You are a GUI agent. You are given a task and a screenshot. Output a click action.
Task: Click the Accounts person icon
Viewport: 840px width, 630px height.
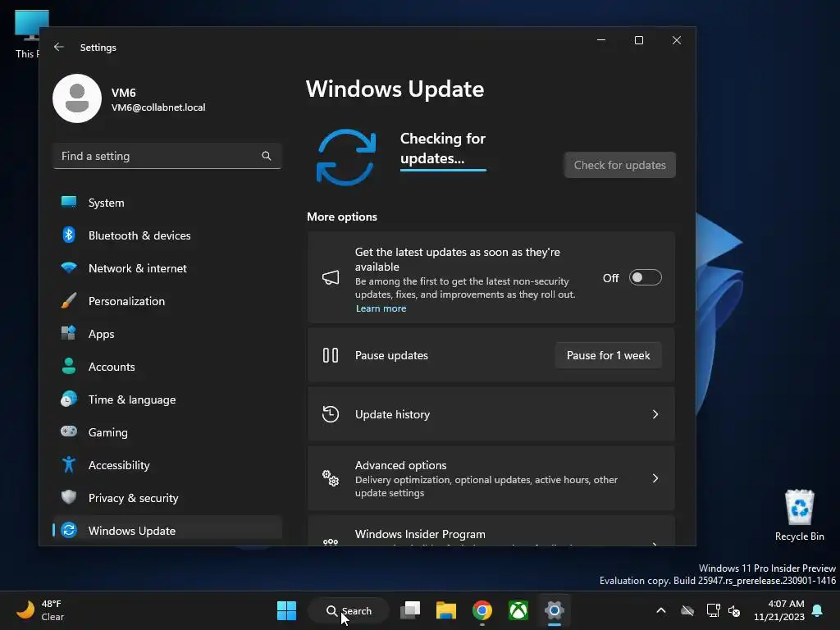[x=69, y=366]
